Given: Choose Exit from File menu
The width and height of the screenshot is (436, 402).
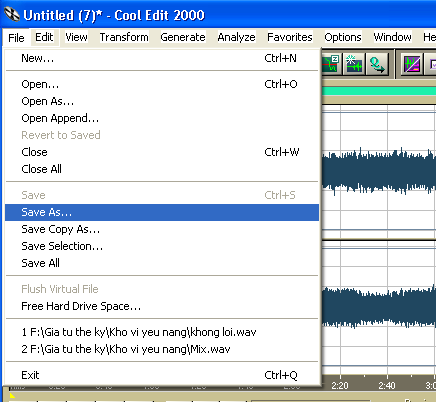Looking at the screenshot, I should [162, 375].
